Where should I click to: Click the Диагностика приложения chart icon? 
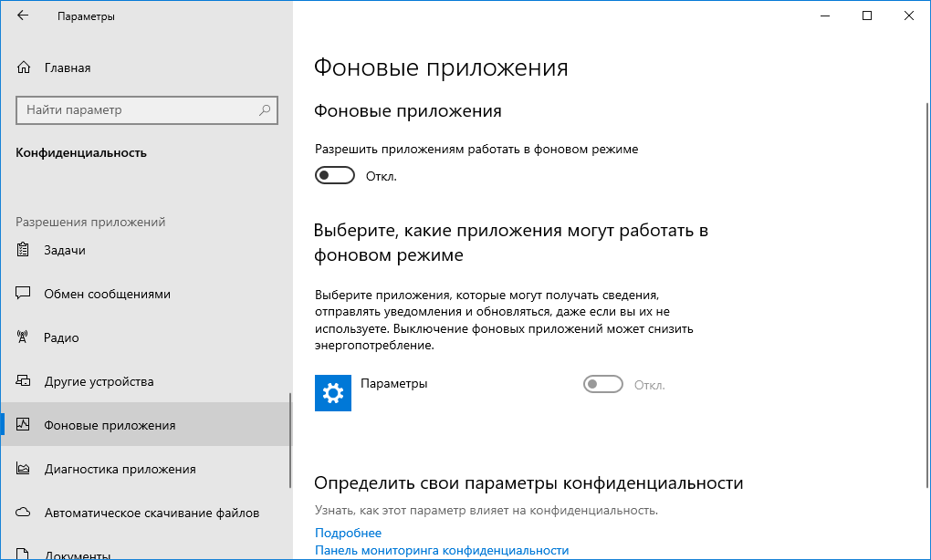pos(23,469)
